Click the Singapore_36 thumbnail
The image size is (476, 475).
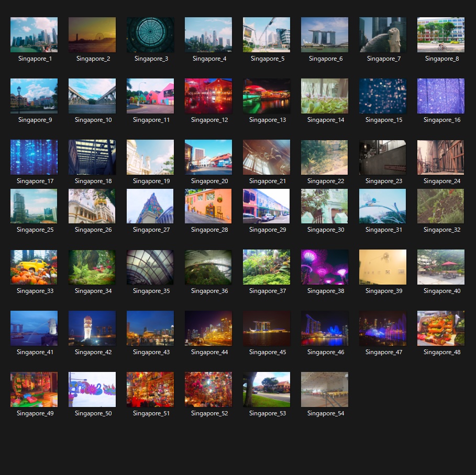click(x=208, y=267)
